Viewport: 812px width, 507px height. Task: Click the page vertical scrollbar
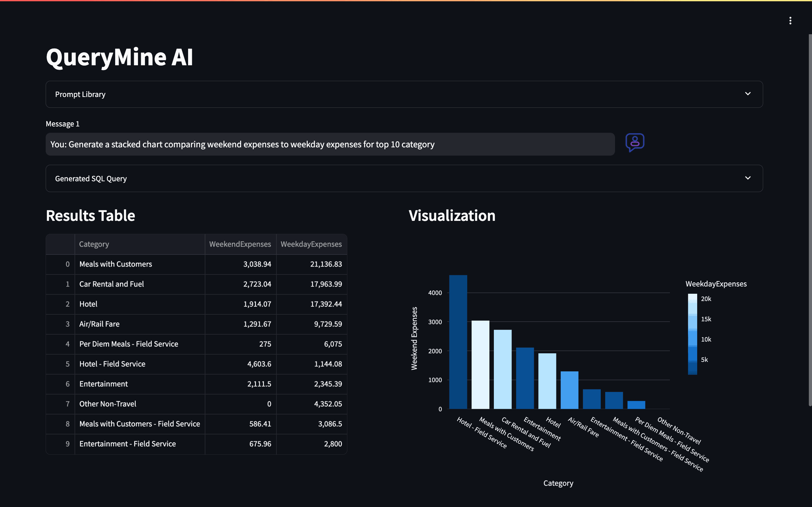click(810, 218)
